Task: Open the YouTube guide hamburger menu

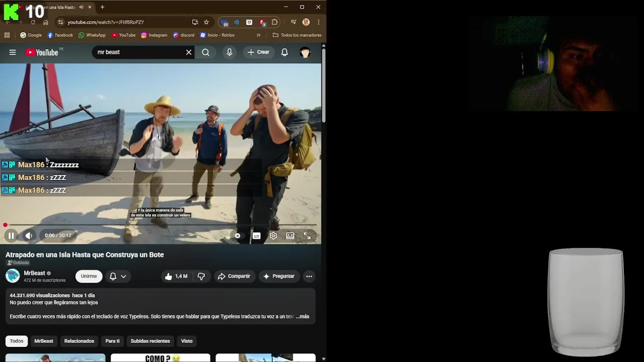Action: tap(13, 52)
